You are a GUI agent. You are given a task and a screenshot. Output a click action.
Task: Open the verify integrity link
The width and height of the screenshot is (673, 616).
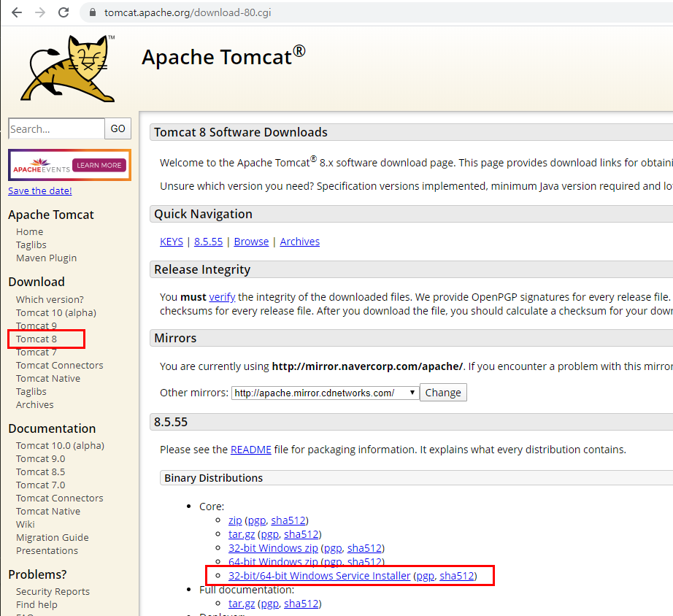pyautogui.click(x=223, y=297)
